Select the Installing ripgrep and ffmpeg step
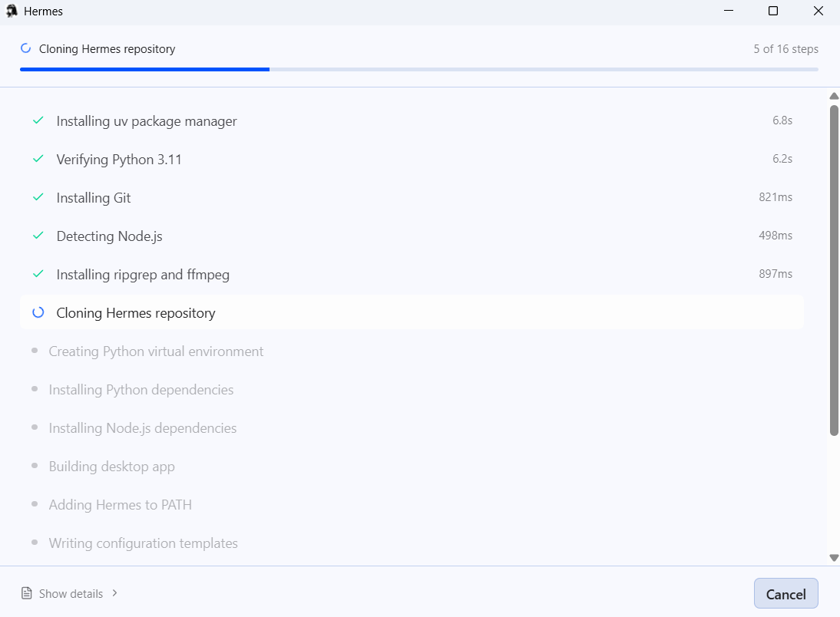Image resolution: width=840 pixels, height=617 pixels. [412, 274]
